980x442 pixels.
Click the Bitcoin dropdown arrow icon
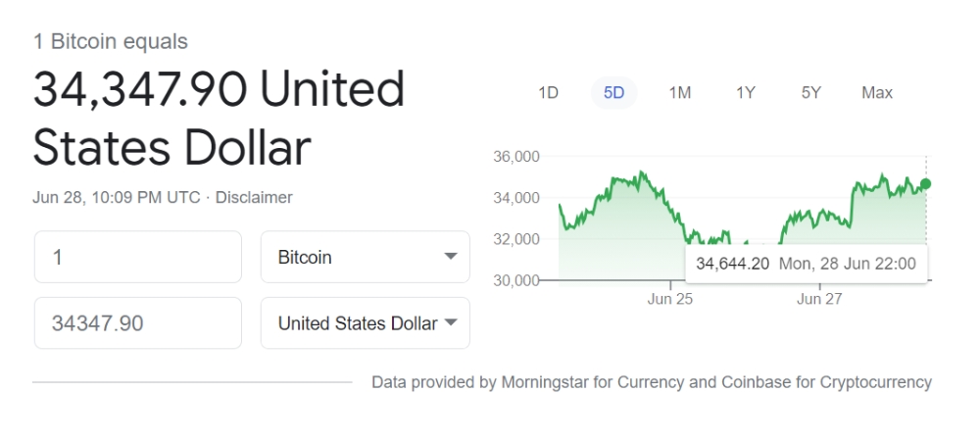(451, 257)
